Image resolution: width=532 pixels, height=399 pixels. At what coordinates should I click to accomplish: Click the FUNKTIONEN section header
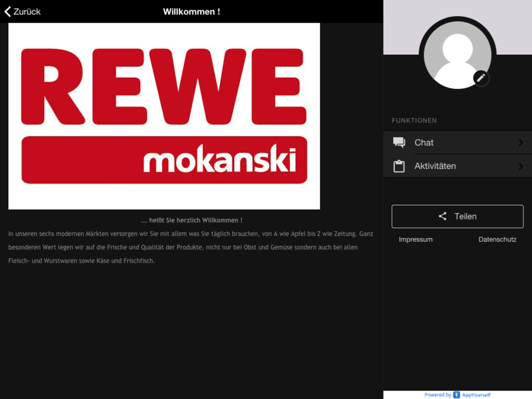coord(414,120)
